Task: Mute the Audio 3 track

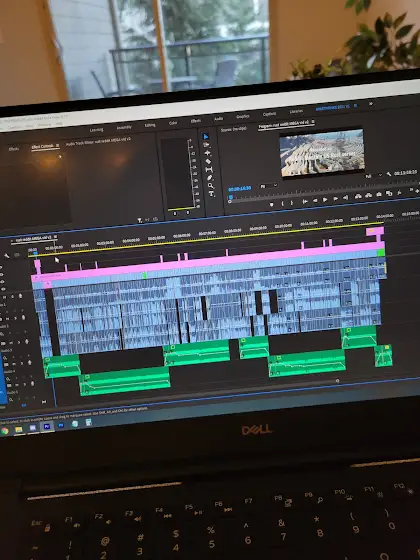Action: (11, 343)
